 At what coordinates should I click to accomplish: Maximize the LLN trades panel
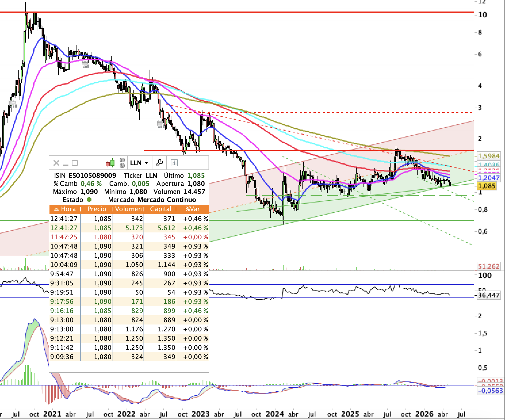75,163
